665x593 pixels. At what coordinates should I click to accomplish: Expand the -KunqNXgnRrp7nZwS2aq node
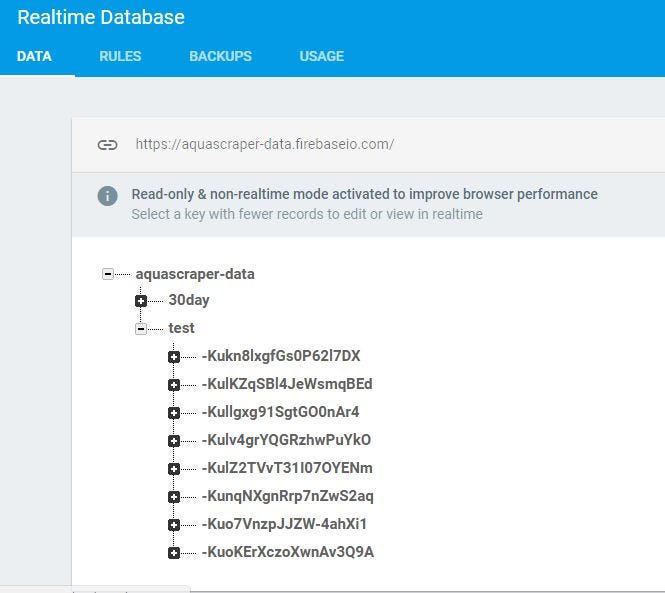tap(174, 497)
